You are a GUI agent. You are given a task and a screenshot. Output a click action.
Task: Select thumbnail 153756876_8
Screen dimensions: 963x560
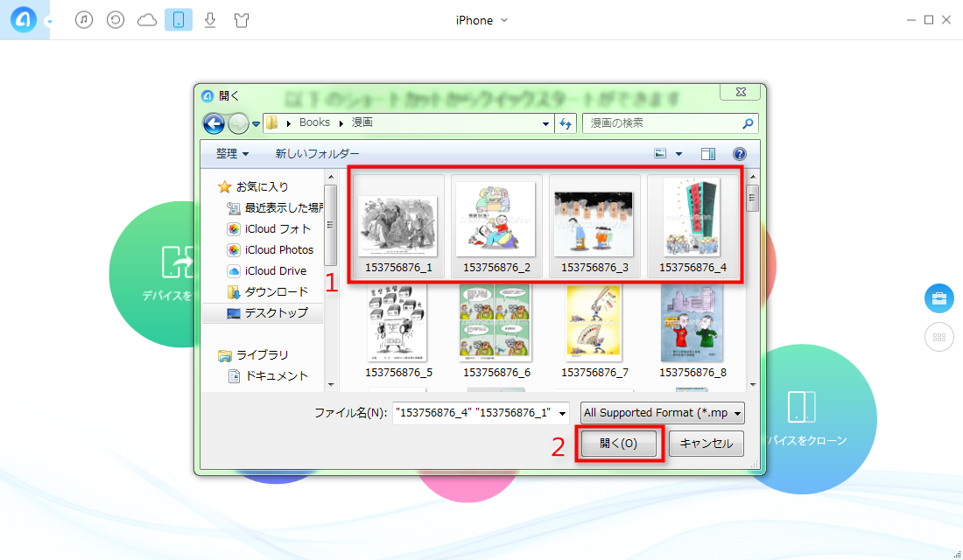[x=692, y=332]
